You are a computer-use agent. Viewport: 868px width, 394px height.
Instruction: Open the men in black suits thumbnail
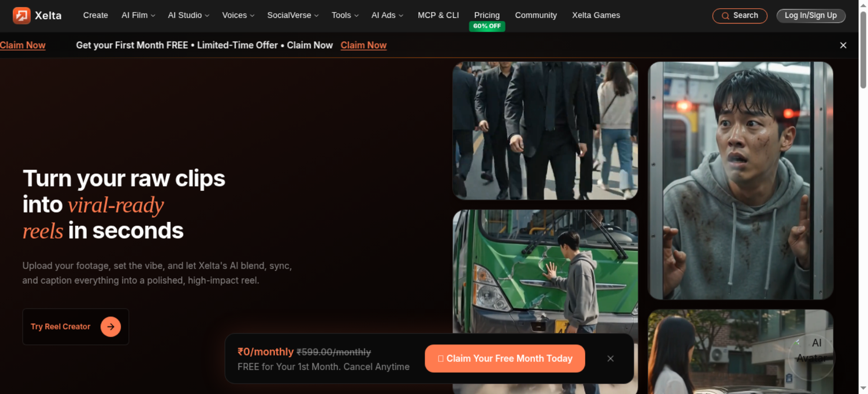coord(545,131)
